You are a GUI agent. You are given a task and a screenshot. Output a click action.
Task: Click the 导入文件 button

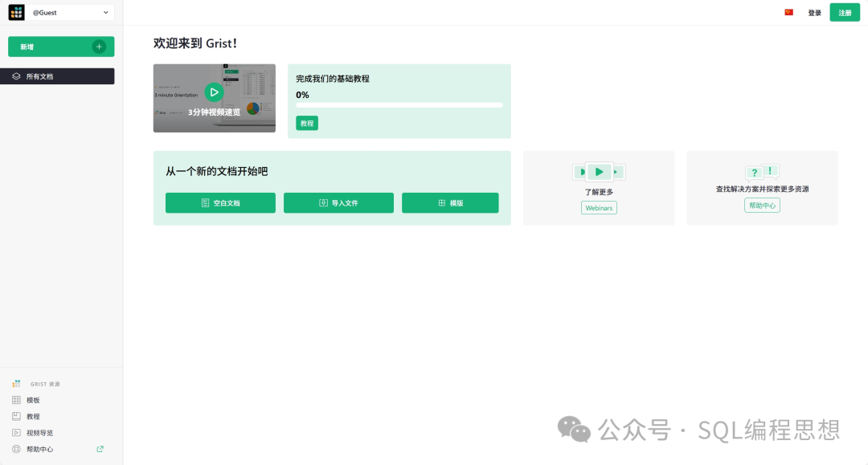pos(338,203)
